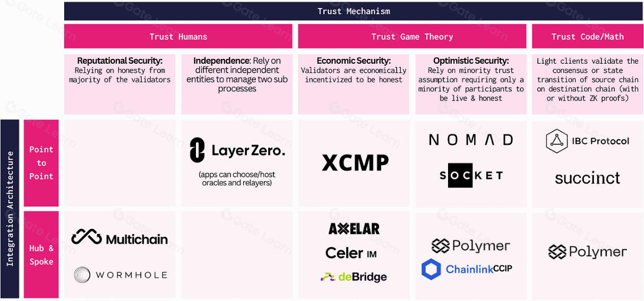Click the Point to Point row label
This screenshot has height=301, width=644.
[x=41, y=163]
